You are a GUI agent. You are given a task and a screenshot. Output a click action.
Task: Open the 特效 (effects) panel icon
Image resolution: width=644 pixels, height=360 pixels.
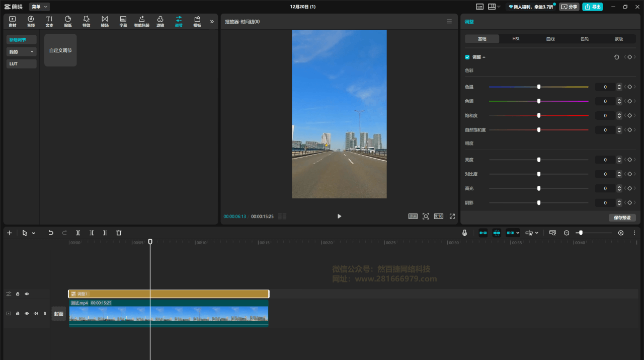(86, 21)
